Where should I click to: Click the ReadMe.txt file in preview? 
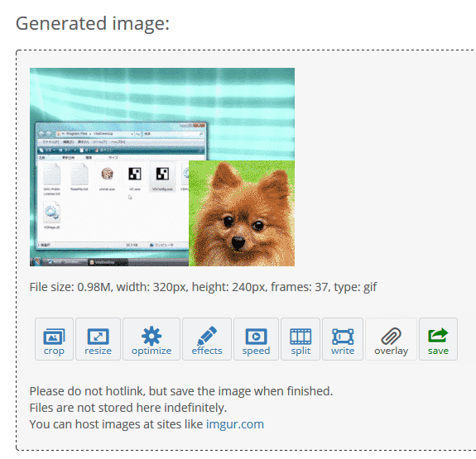click(x=79, y=178)
